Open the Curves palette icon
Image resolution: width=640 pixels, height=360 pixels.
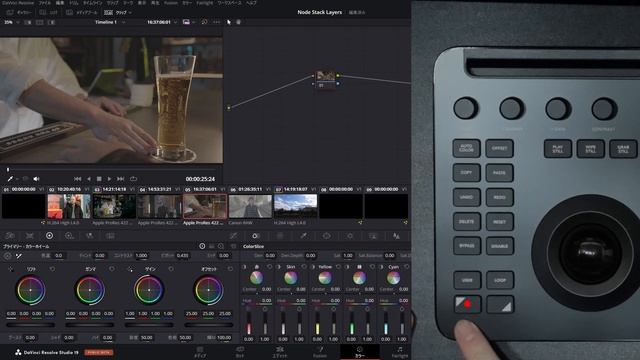[233, 236]
